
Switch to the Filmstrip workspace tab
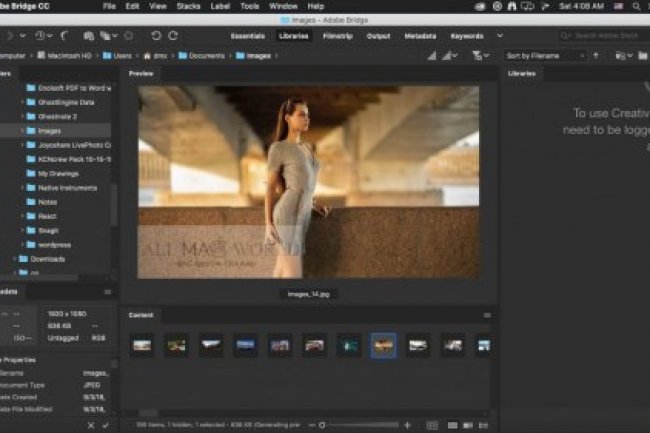pos(336,36)
